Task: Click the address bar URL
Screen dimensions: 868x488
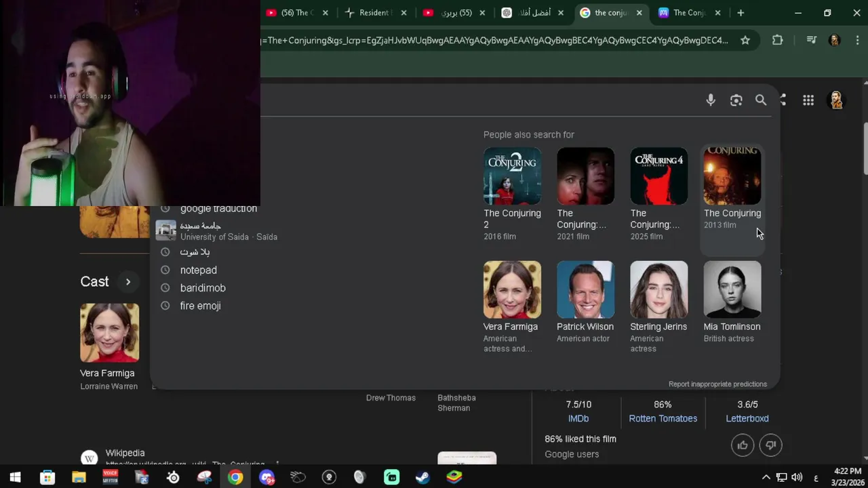Action: (x=495, y=40)
